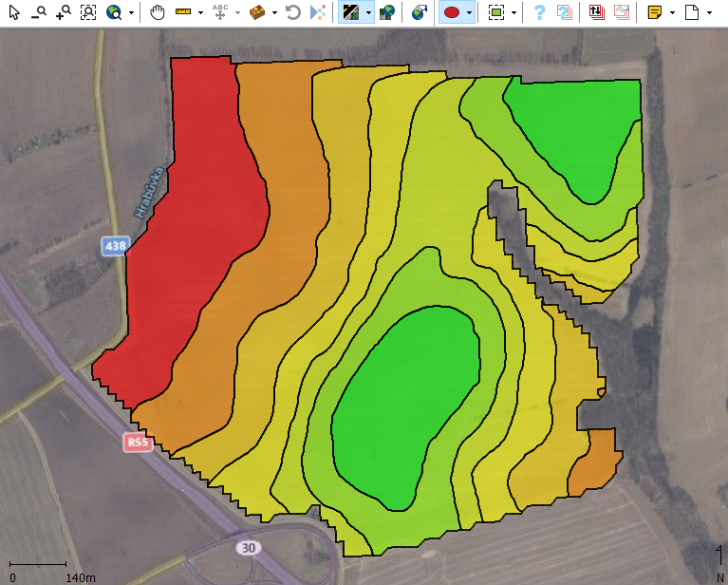Click the red zone polygon on map
Screen dimensions: 728x585
tap(195, 223)
